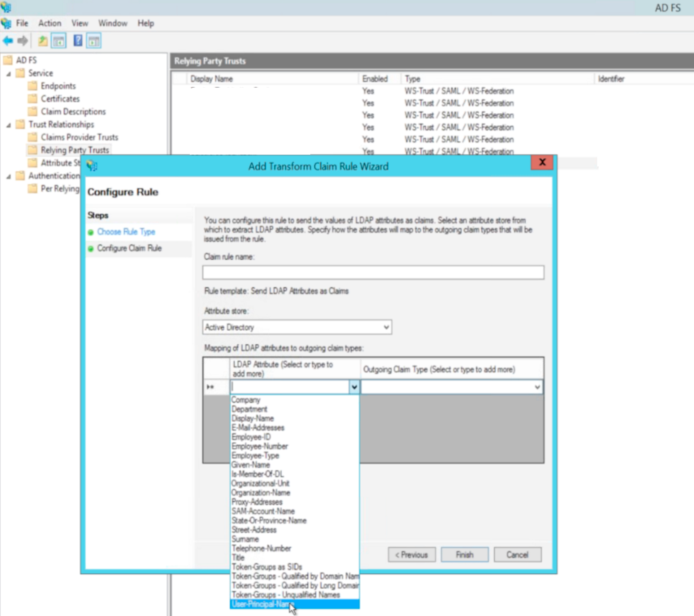This screenshot has width=694, height=616.
Task: Go to the Choose Rule Type step
Action: tap(126, 232)
